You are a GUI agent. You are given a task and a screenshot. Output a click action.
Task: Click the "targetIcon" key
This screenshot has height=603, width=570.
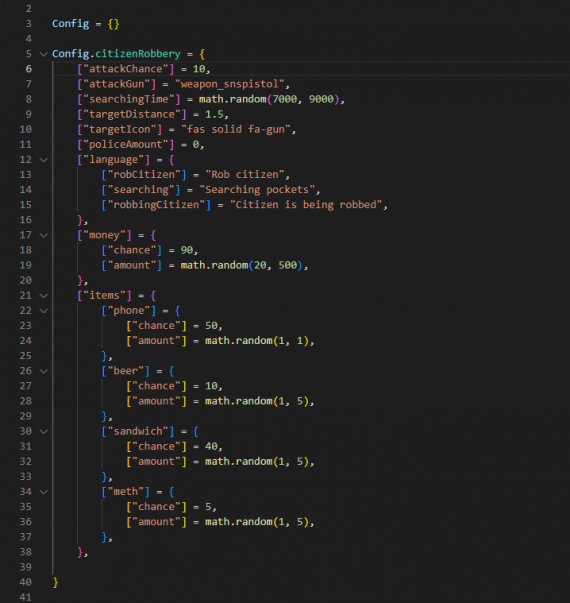[119, 129]
